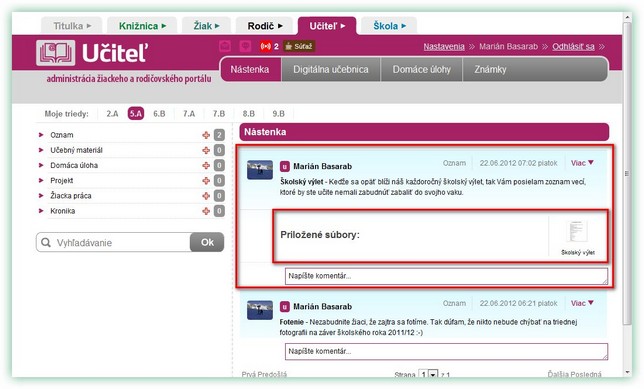The height and width of the screenshot is (389, 644).
Task: Click the search magnifier icon
Action: click(46, 242)
